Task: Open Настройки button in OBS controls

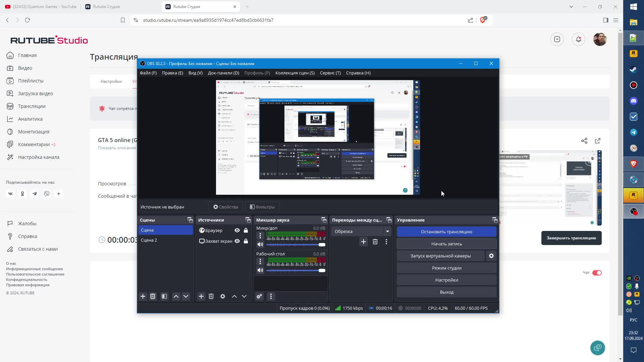Action: [x=446, y=280]
